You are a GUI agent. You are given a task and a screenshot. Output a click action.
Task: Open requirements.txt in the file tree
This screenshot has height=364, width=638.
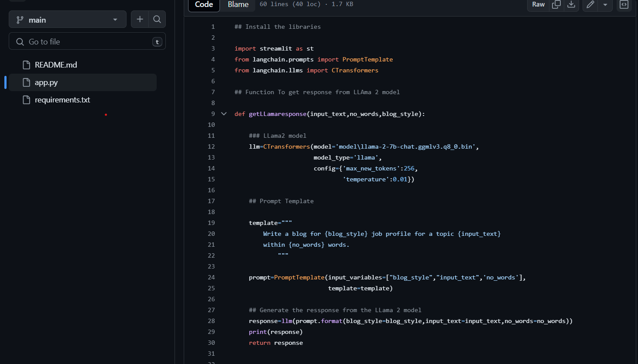[x=62, y=100]
